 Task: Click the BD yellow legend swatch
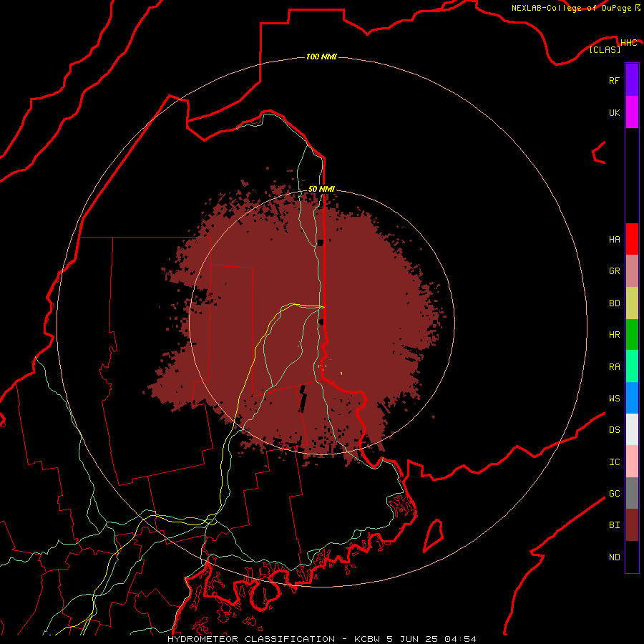(x=632, y=303)
